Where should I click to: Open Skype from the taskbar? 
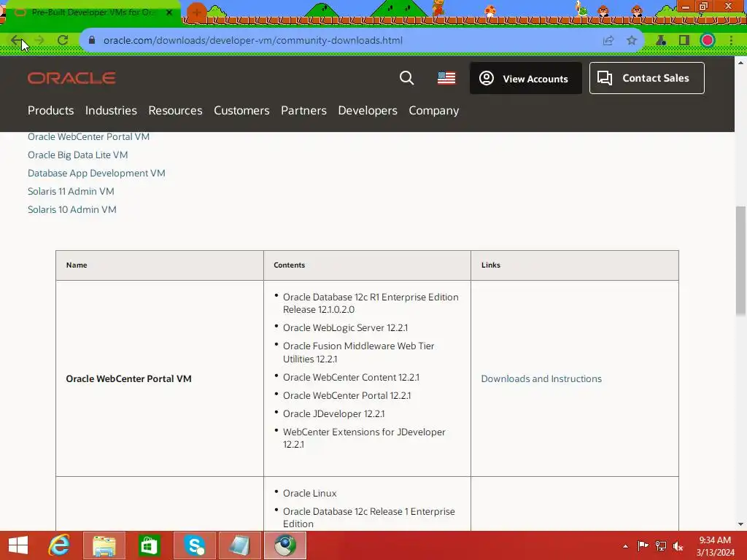pyautogui.click(x=194, y=545)
